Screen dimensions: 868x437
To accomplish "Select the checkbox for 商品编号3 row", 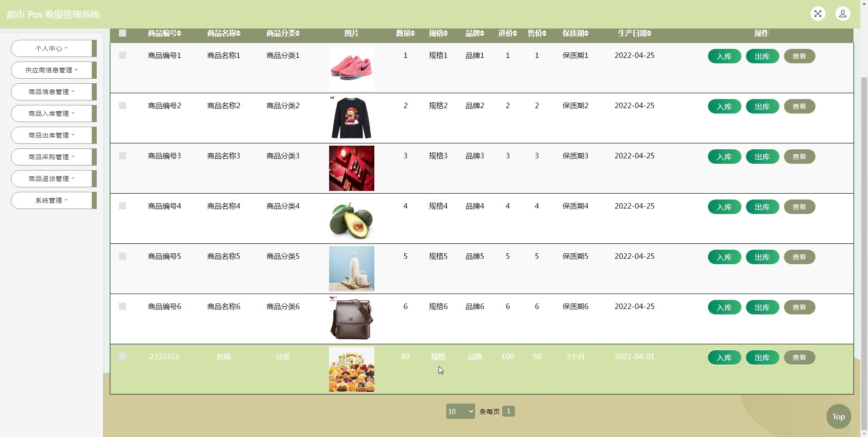I will pos(123,156).
